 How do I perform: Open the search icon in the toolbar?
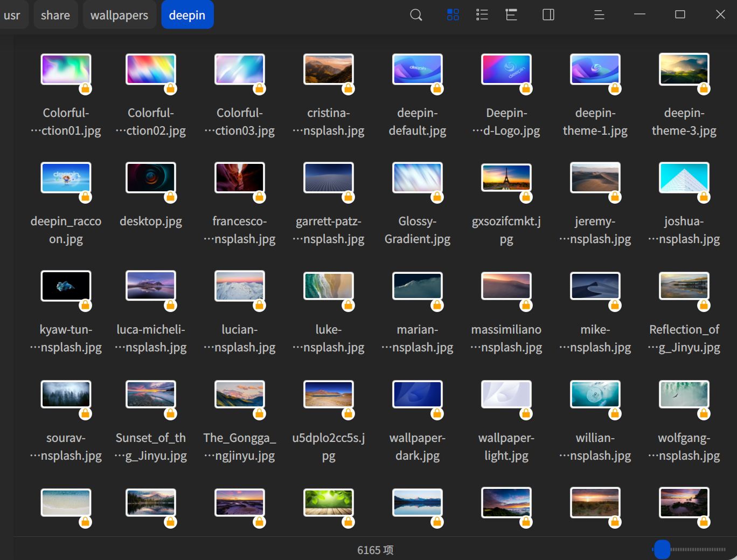click(x=416, y=15)
